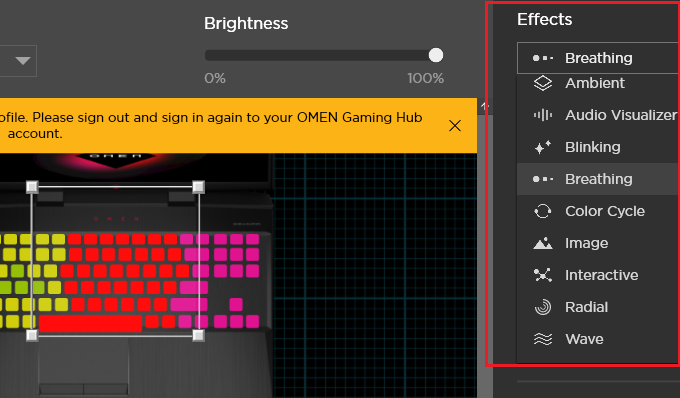Choose Interactive effect label
Screen dimensions: 680x398
(x=602, y=275)
